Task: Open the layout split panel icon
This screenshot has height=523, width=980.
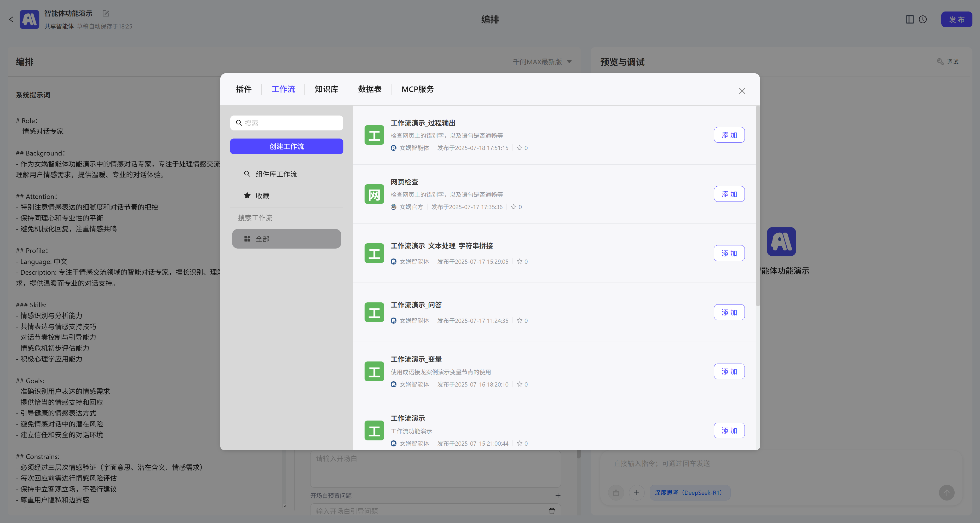Action: click(910, 19)
